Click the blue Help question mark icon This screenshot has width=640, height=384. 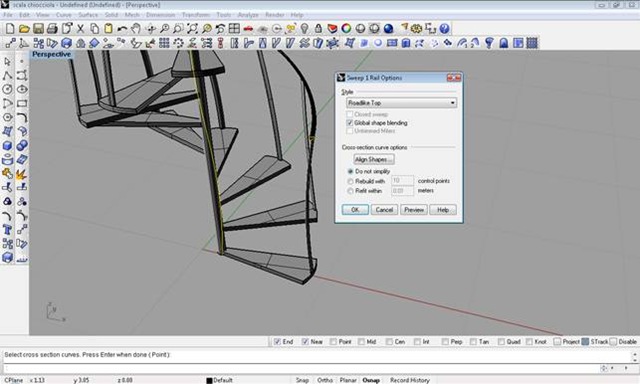click(x=444, y=29)
